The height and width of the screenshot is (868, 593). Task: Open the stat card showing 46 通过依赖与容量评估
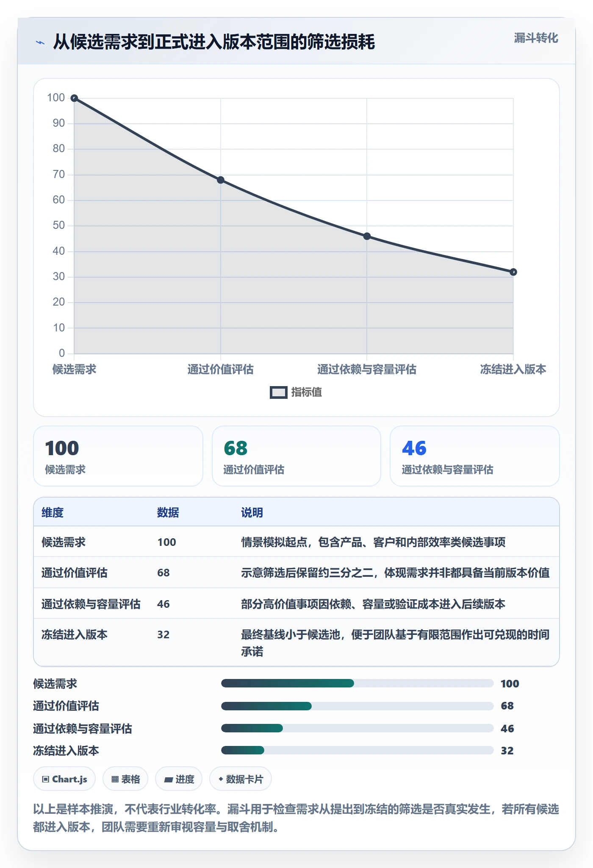click(x=475, y=456)
